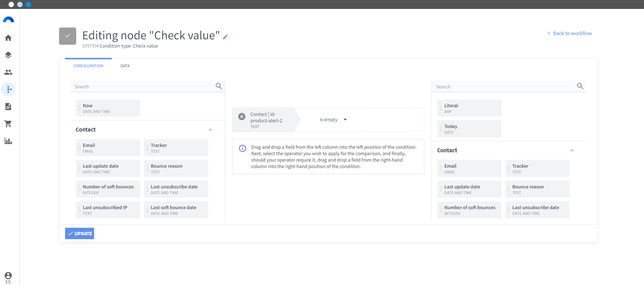644x286 pixels.
Task: Open the document icon in sidebar
Action: [8, 107]
